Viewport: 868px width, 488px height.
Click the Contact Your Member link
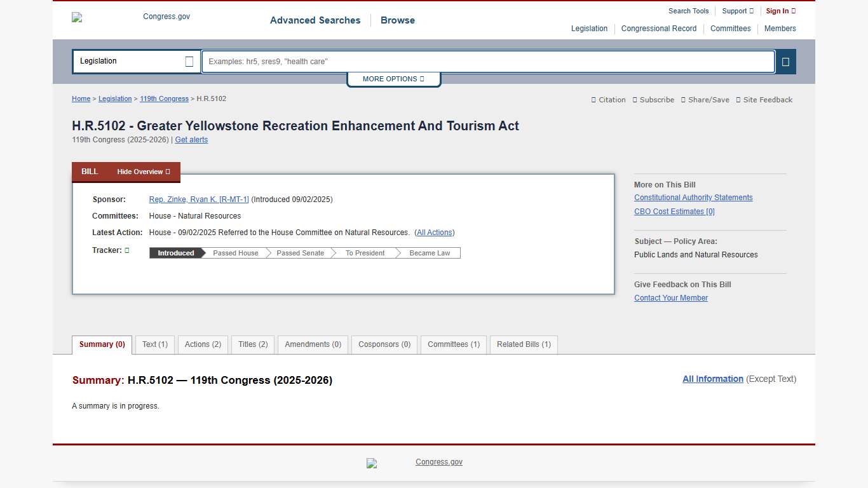pos(670,297)
